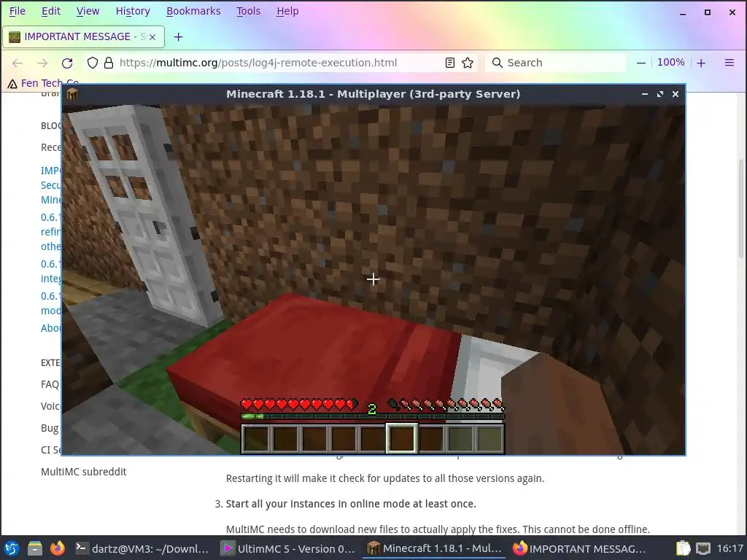Zoom out with the minus button
Viewport: 747px width, 560px height.
pyautogui.click(x=641, y=63)
